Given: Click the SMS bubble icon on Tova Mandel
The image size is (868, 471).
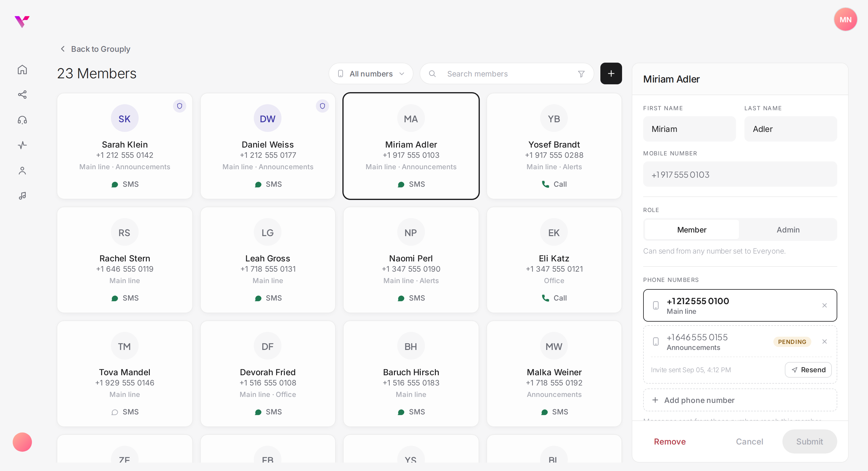Looking at the screenshot, I should point(115,412).
